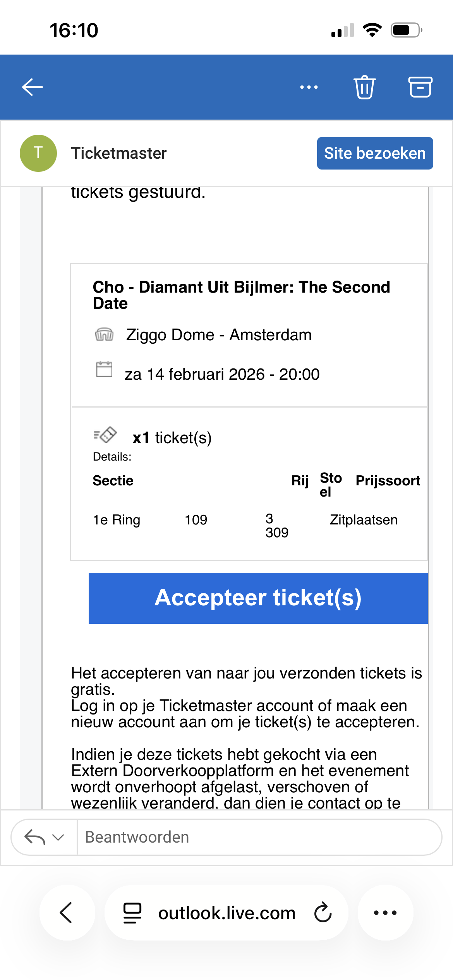Tap the Ticketmaster sender avatar
Viewport: 453px width, 980px height.
click(x=38, y=153)
